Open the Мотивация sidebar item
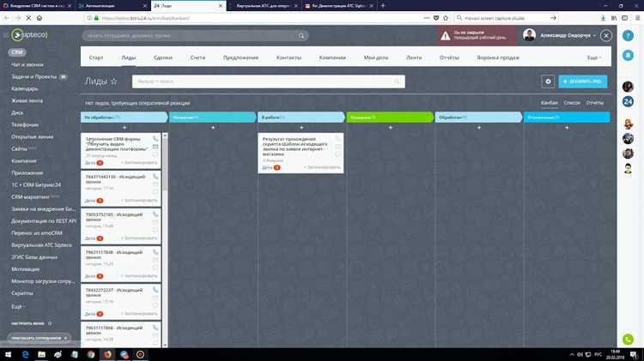This screenshot has height=361, width=644. pyautogui.click(x=26, y=269)
